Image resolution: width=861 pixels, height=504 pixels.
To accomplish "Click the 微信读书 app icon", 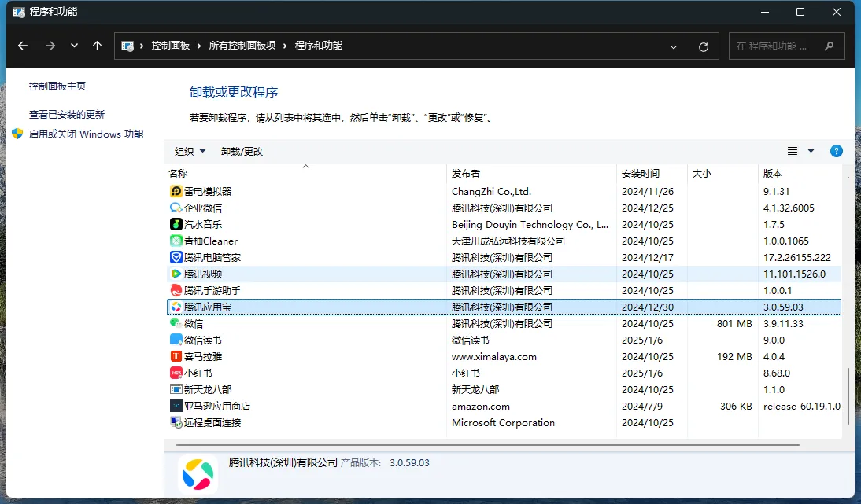I will point(176,340).
